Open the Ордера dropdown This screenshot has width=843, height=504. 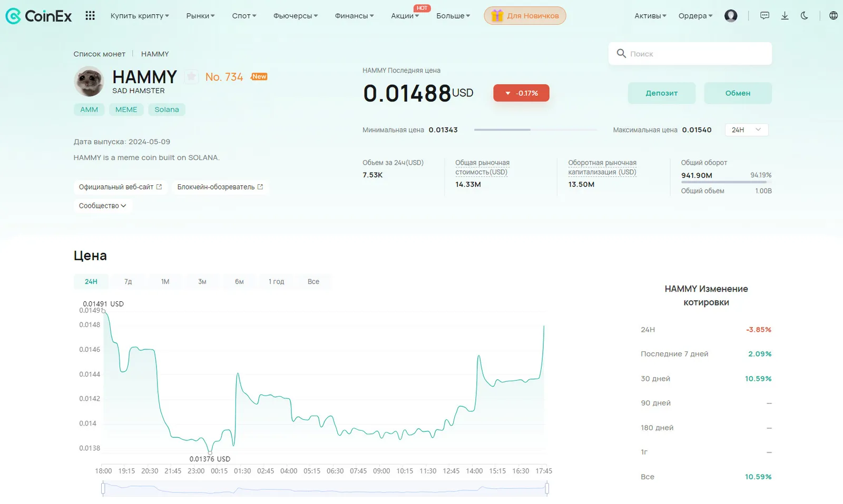[695, 16]
